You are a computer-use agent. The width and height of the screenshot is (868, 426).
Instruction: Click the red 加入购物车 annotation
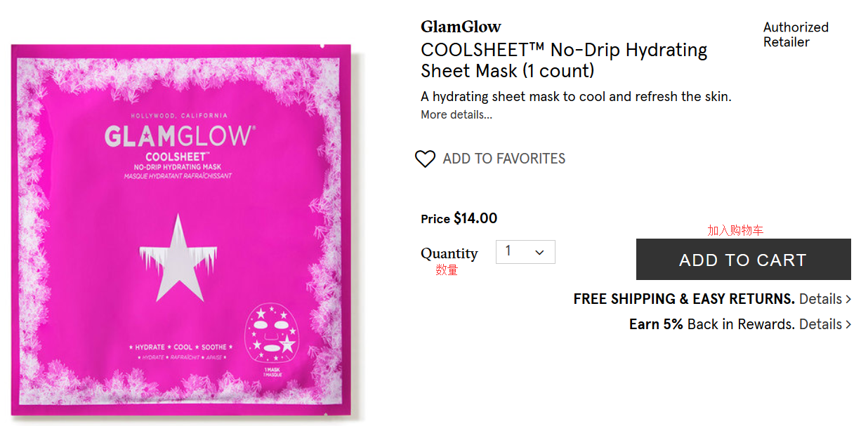[x=735, y=230]
